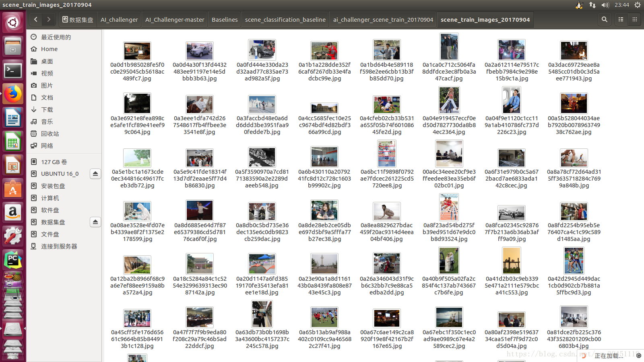Viewport: 644px width, 362px height.
Task: Switch to list view
Action: [x=621, y=19]
